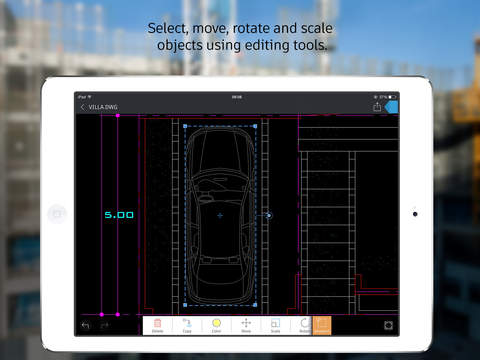Screen dimensions: 480x360
Task: Tap the highlighted orange tool button
Action: click(x=322, y=325)
